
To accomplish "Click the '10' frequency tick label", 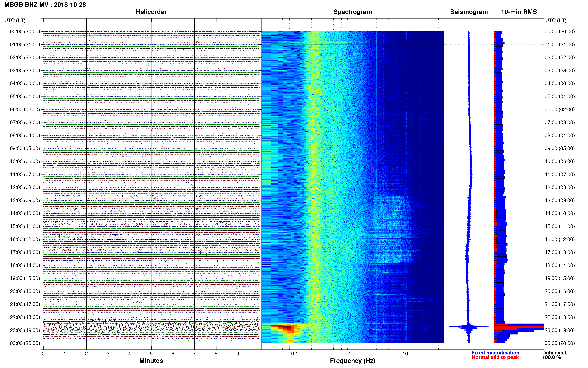I will tap(405, 353).
